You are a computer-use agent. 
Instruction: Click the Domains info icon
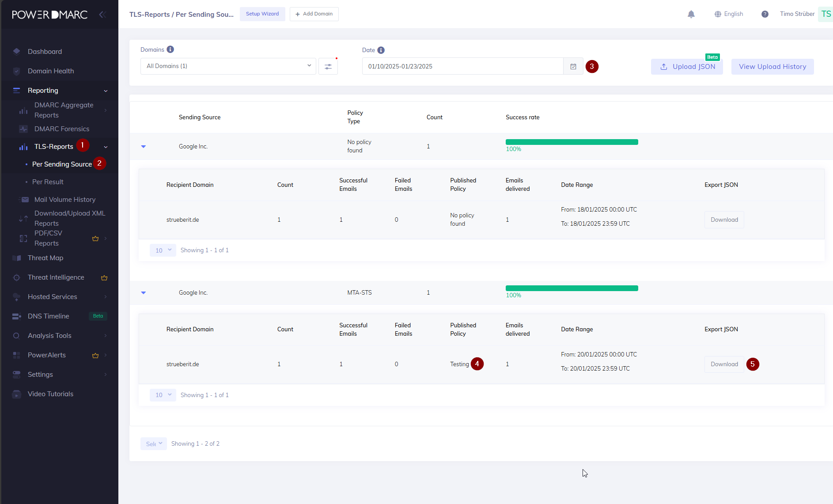pos(170,49)
